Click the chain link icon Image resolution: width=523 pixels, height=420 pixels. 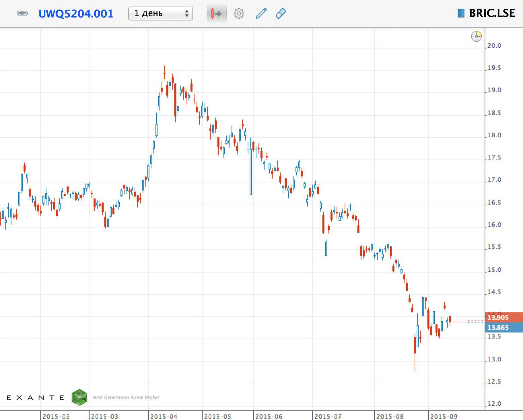22,13
